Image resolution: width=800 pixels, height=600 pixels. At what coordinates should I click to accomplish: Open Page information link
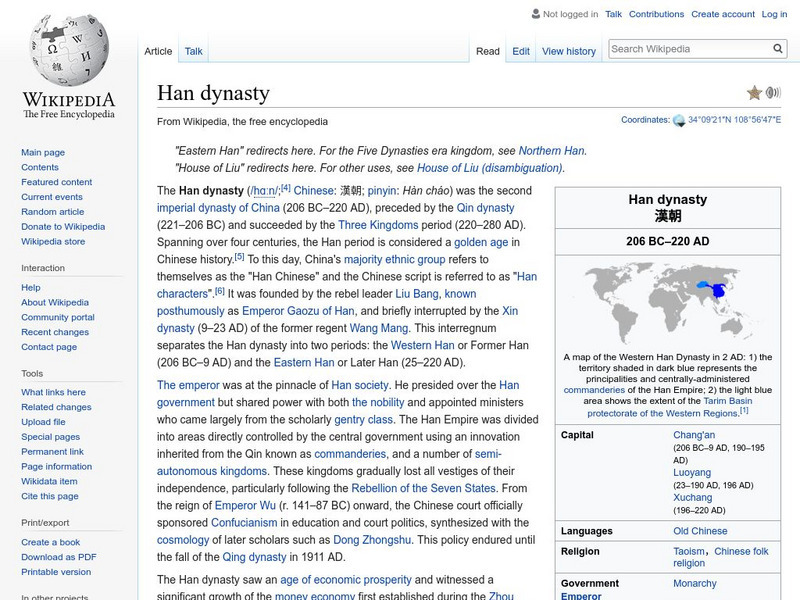tap(56, 466)
